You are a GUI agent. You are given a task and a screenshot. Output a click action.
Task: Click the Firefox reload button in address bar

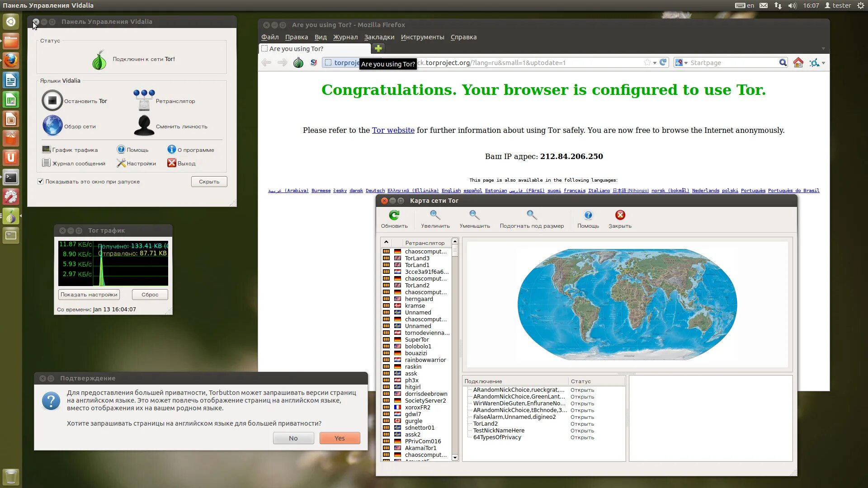tap(663, 63)
